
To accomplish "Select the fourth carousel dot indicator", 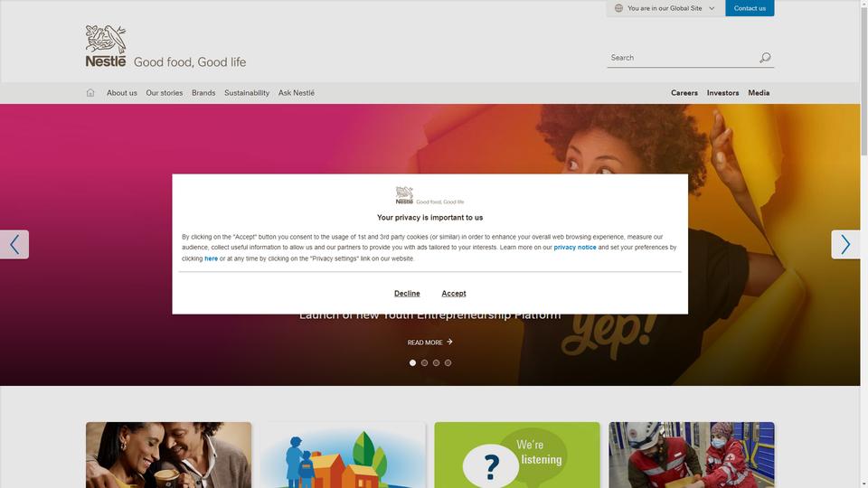I will coord(448,363).
